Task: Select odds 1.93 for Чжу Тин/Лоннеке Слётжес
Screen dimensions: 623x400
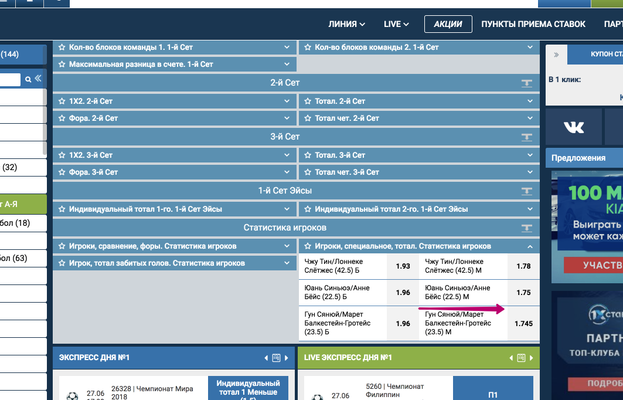Action: click(x=402, y=267)
